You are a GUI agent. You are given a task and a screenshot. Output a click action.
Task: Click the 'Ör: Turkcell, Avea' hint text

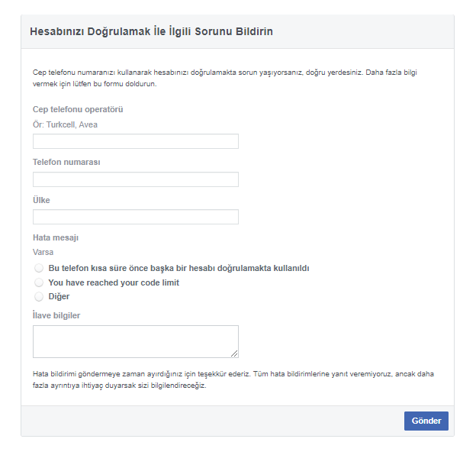[65, 124]
